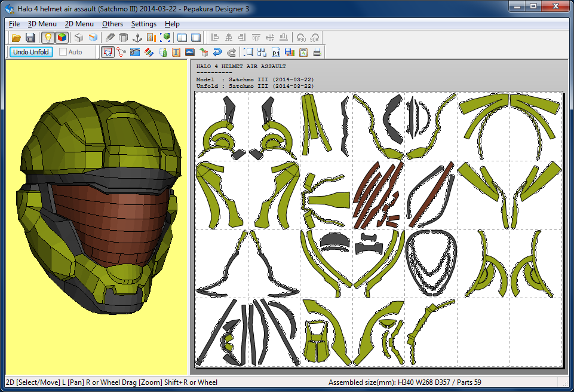
Task: Toggle the light bulb lighting button
Action: 48,38
